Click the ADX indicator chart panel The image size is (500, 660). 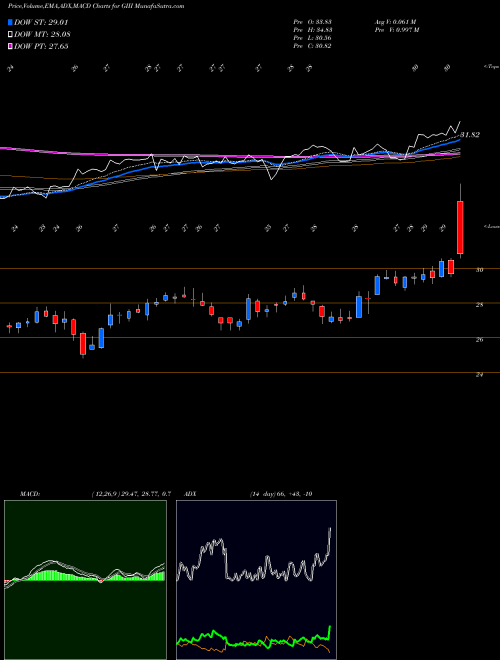(x=256, y=580)
